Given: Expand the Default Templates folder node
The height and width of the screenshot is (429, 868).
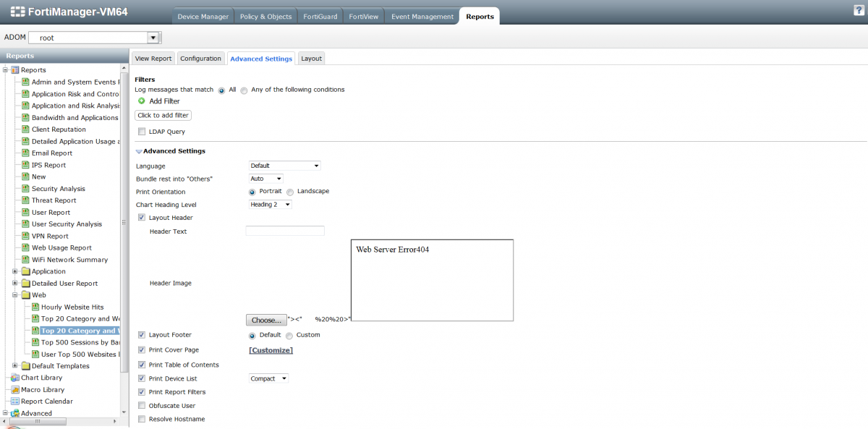Looking at the screenshot, I should point(15,366).
